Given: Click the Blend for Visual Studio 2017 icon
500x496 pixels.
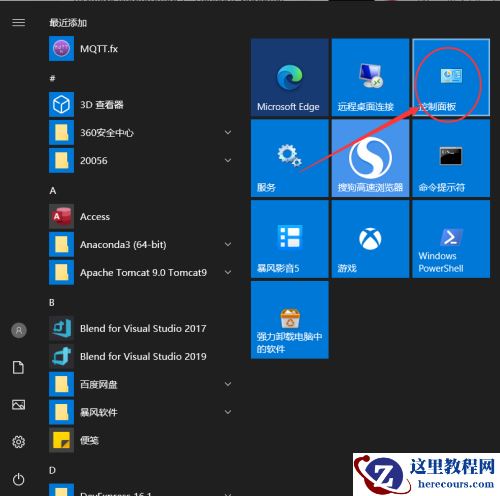Looking at the screenshot, I should 61,328.
